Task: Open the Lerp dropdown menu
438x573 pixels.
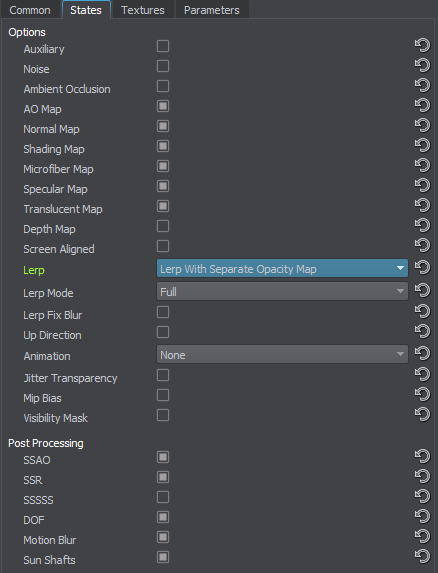Action: tap(282, 268)
